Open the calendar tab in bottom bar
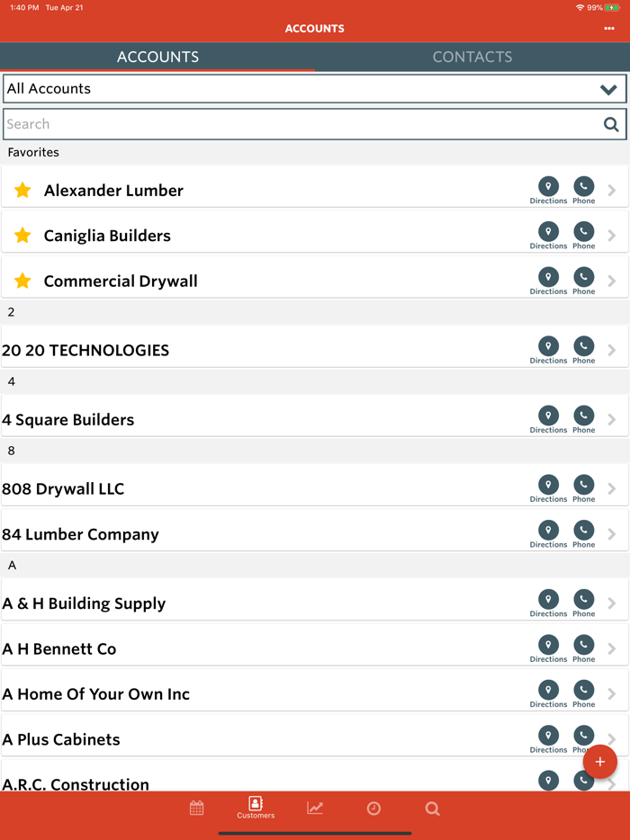630x840 pixels. 197,808
